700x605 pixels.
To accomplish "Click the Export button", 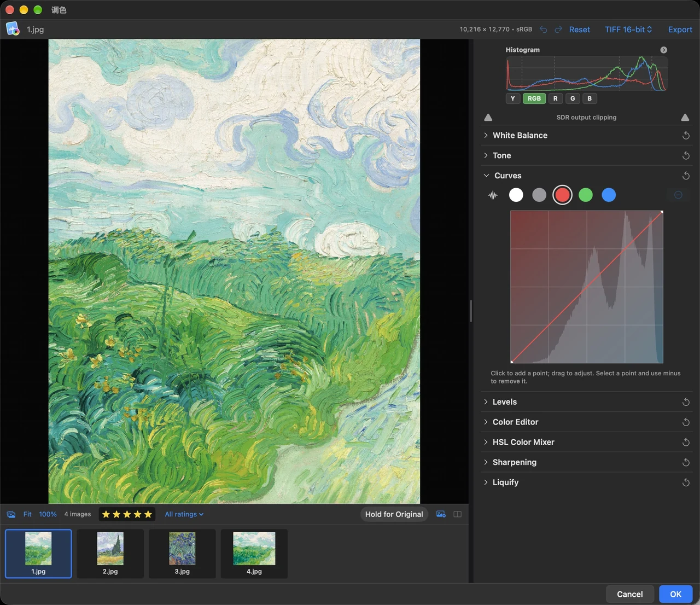I will [680, 30].
